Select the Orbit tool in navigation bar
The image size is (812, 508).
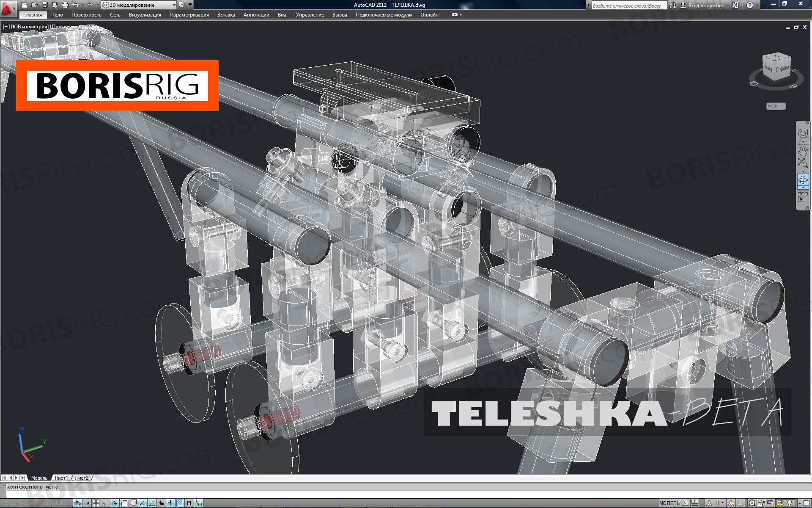(x=803, y=179)
